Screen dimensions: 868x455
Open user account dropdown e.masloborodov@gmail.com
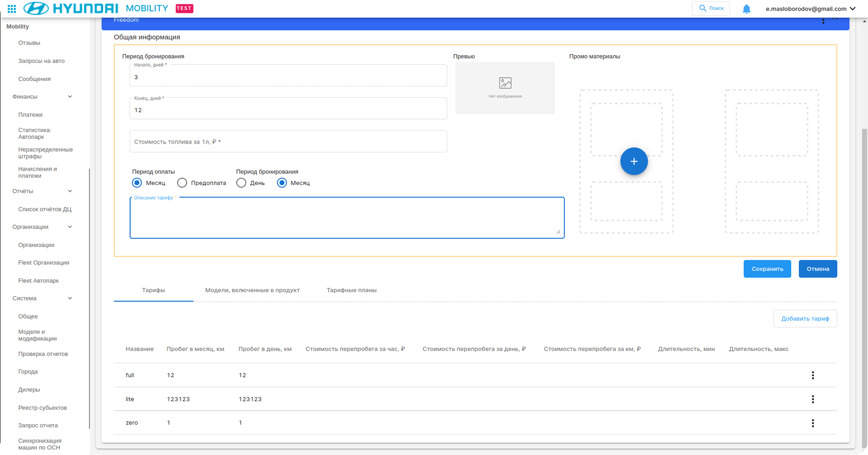(x=810, y=9)
